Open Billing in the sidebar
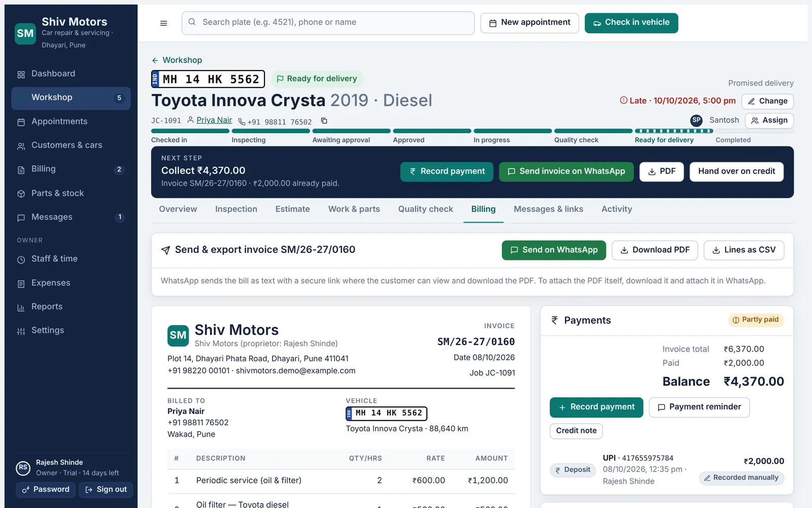This screenshot has width=812, height=508. tap(71, 169)
